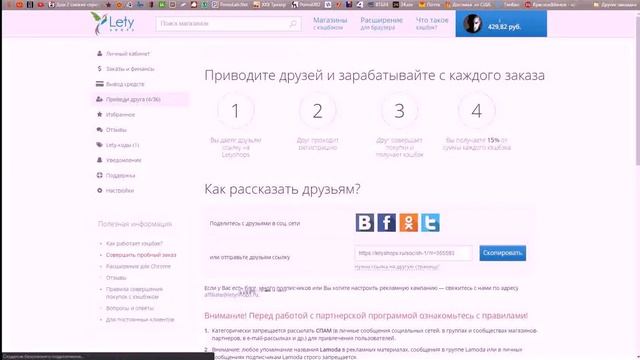640x360 pixels.
Task: Open Для постоянных клиентов link
Action: pos(140,320)
